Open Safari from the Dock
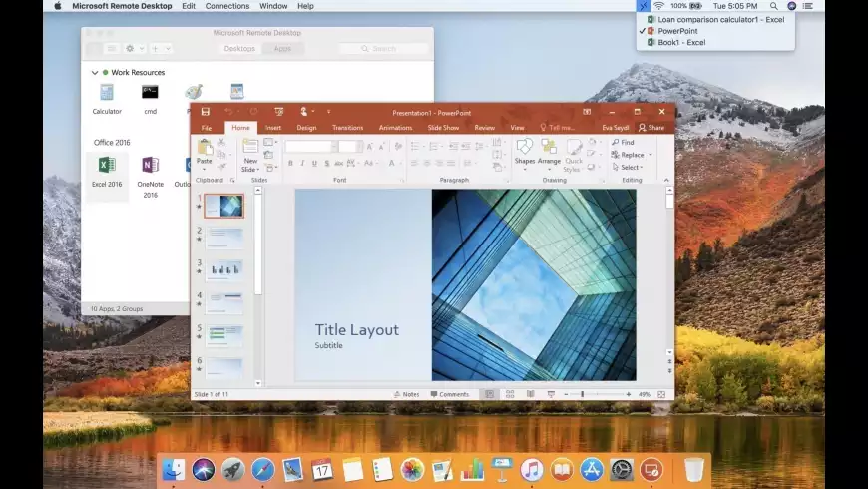Image resolution: width=868 pixels, height=489 pixels. (263, 470)
